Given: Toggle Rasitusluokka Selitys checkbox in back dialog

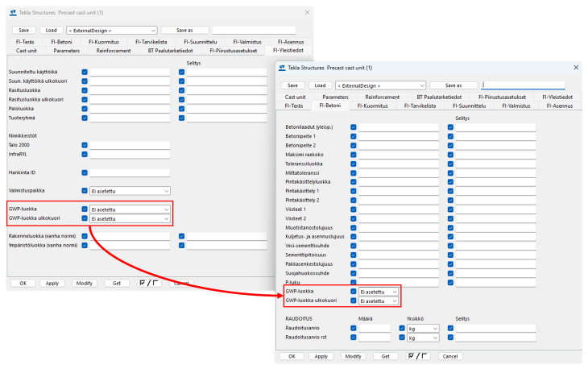Looking at the screenshot, I should click(x=181, y=90).
